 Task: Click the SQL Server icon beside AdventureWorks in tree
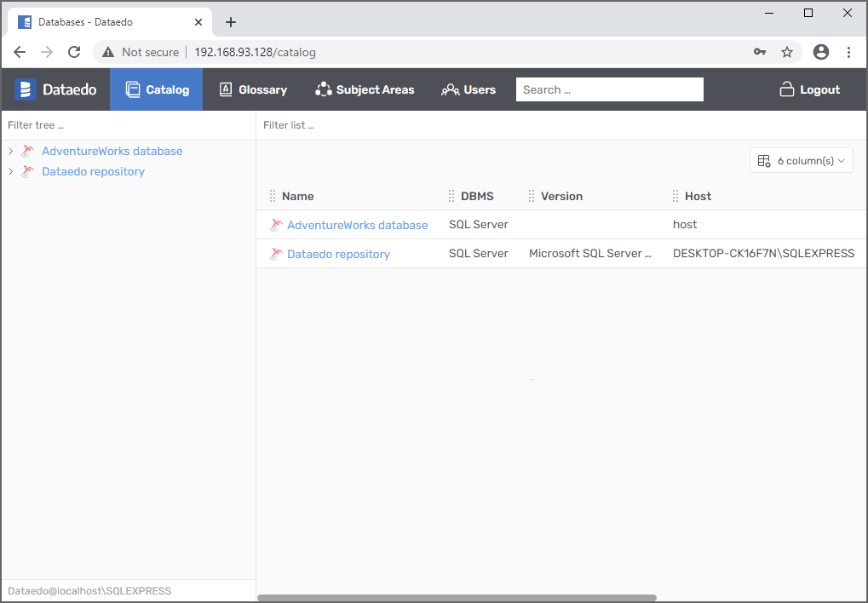(28, 151)
